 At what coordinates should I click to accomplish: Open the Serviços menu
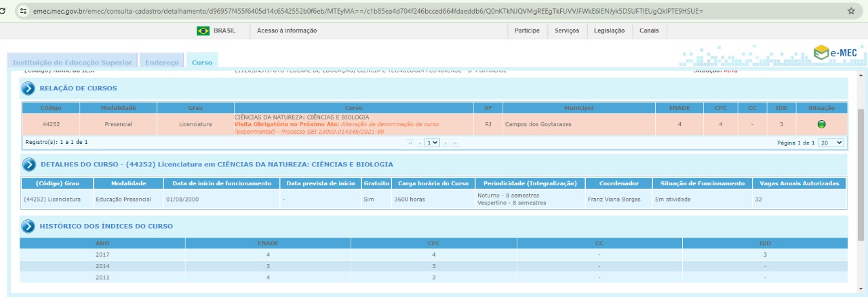(x=566, y=31)
